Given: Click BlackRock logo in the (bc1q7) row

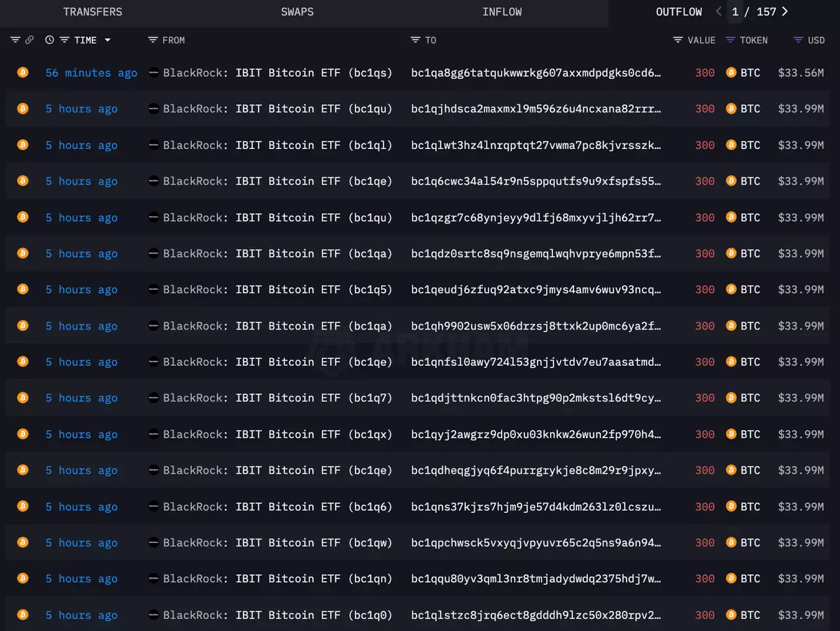Looking at the screenshot, I should pos(153,397).
